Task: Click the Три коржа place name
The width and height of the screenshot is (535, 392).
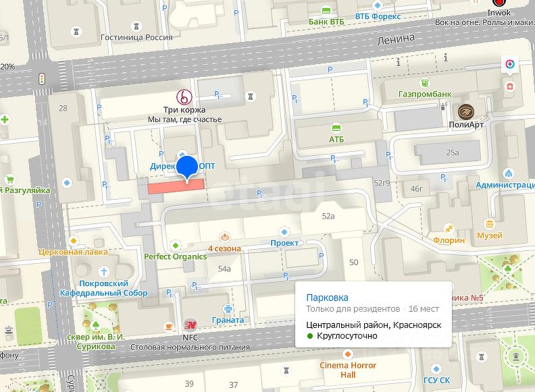Action: 184,110
